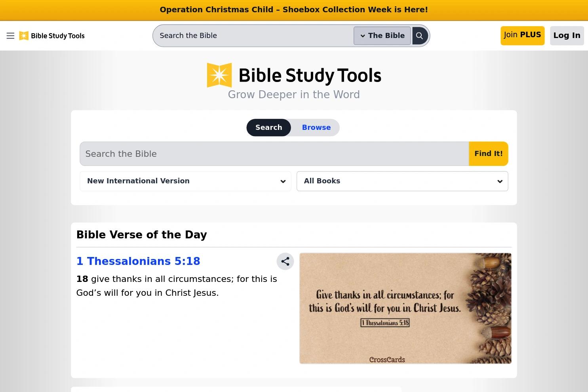Click the Join PLUS button
The height and width of the screenshot is (392, 588).
click(x=522, y=36)
